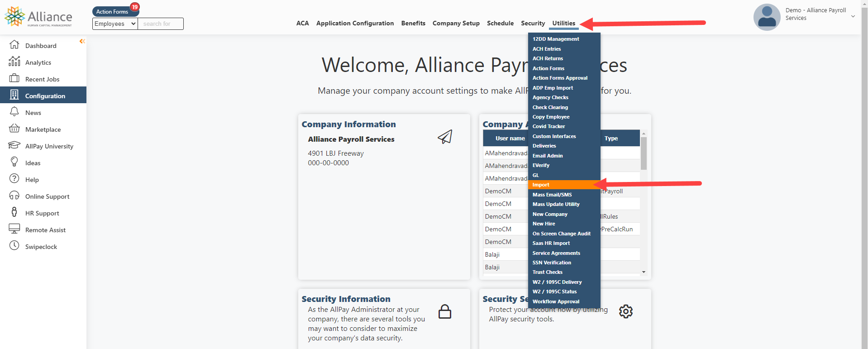The width and height of the screenshot is (868, 349).
Task: Click the gear icon in the Security Settings card
Action: [x=626, y=311]
